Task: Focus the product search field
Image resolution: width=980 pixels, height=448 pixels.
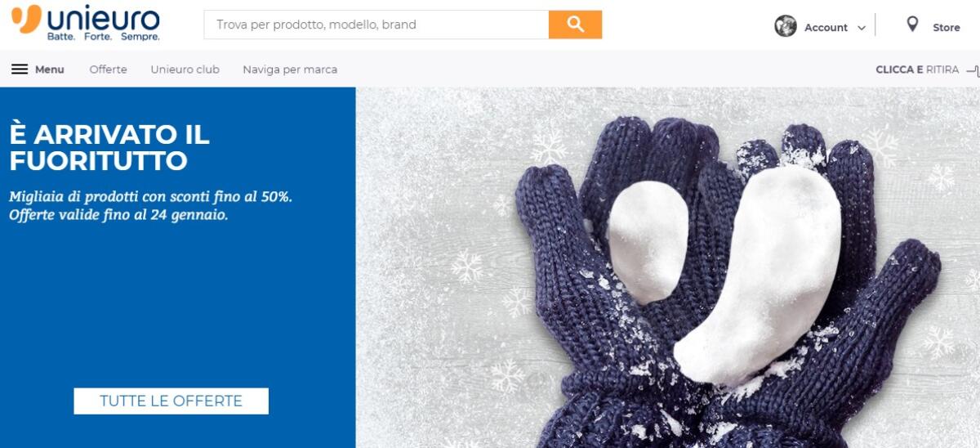Action: 376,25
